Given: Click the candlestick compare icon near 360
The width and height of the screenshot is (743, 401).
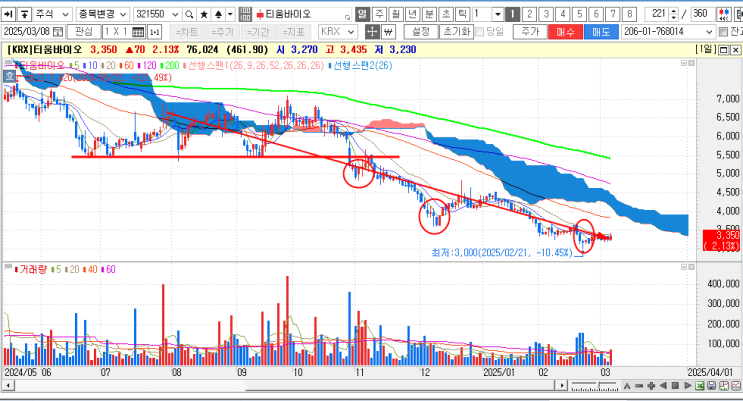Looking at the screenshot, I should click(x=724, y=14).
